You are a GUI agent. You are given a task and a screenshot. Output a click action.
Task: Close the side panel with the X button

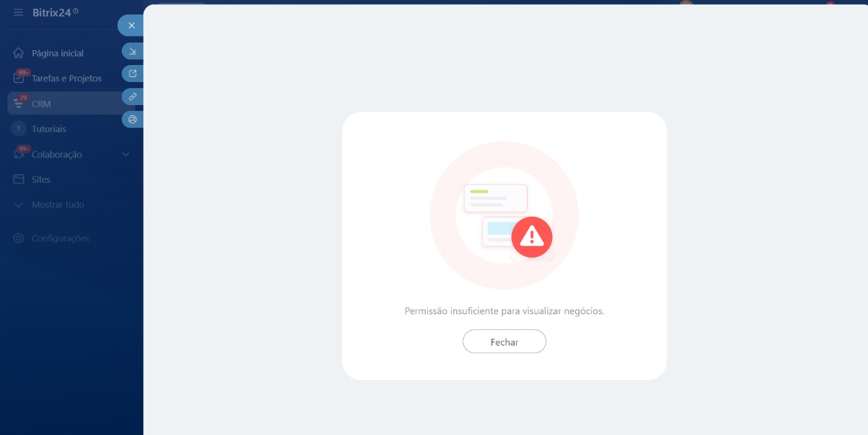pyautogui.click(x=132, y=25)
